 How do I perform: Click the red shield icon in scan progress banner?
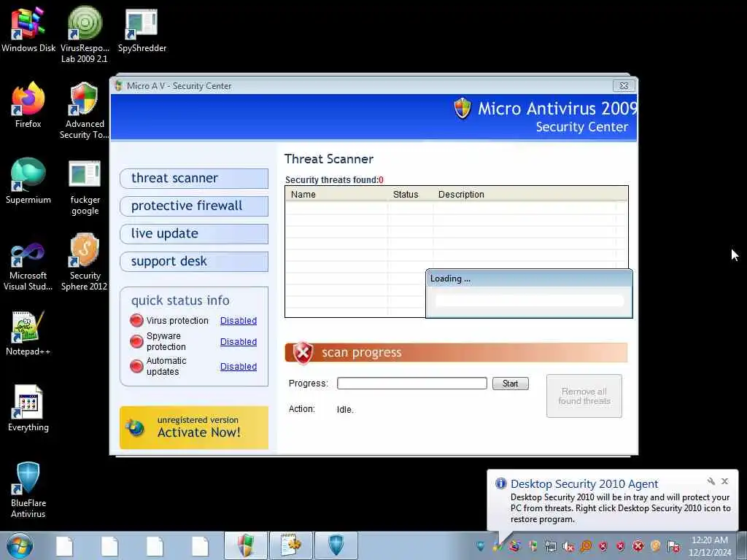[303, 353]
